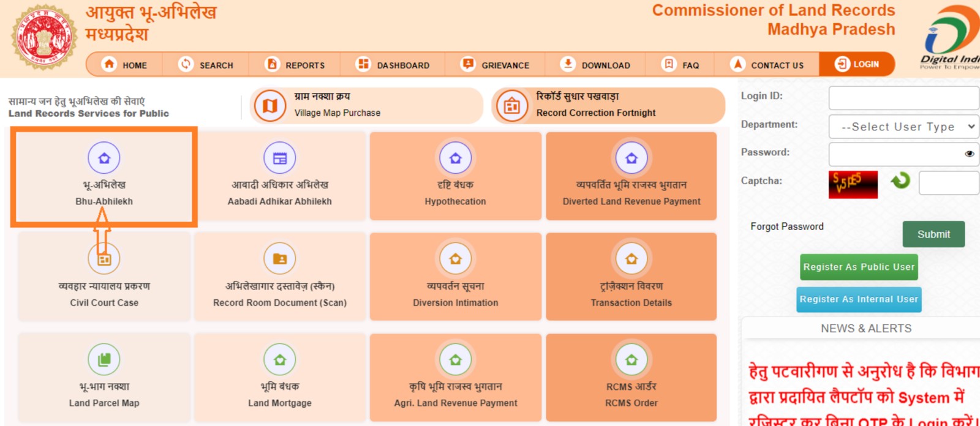Click the Land Parcel Map icon
Screen dimensions: 980x426
[104, 359]
